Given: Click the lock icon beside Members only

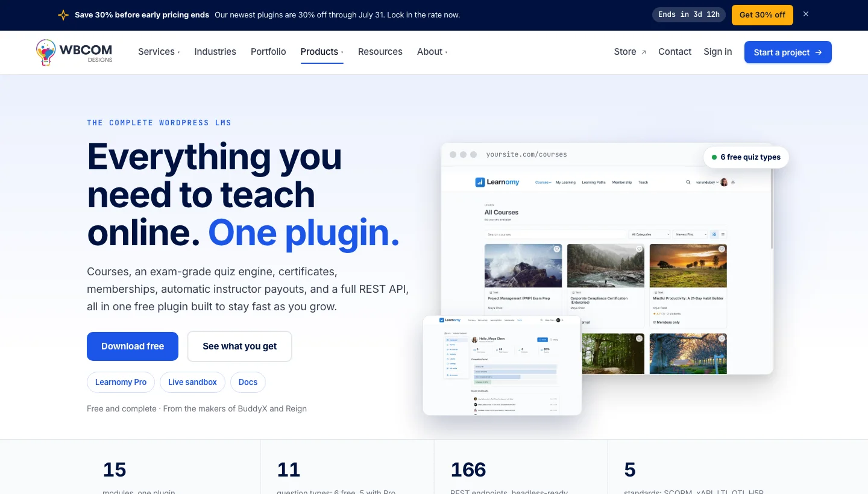Looking at the screenshot, I should coord(654,322).
